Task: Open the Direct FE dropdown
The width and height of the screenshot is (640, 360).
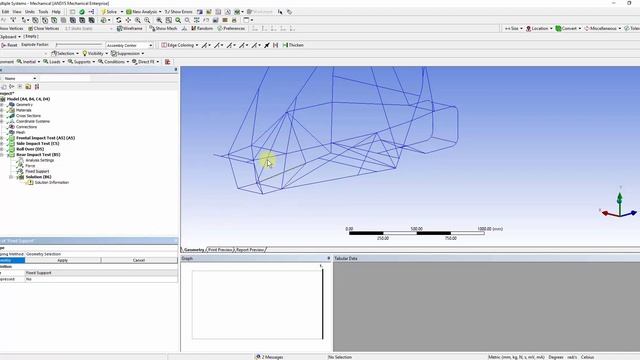Action: point(145,62)
